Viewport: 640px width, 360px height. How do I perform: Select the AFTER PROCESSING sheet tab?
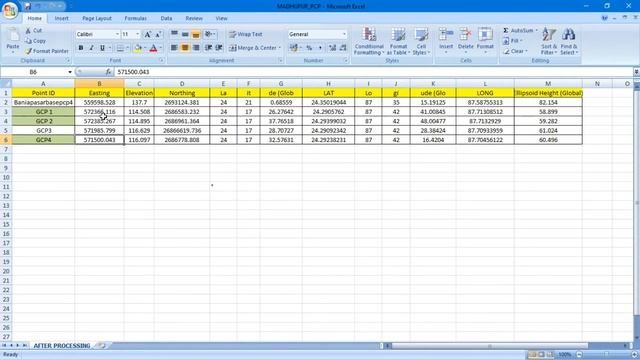coord(62,346)
